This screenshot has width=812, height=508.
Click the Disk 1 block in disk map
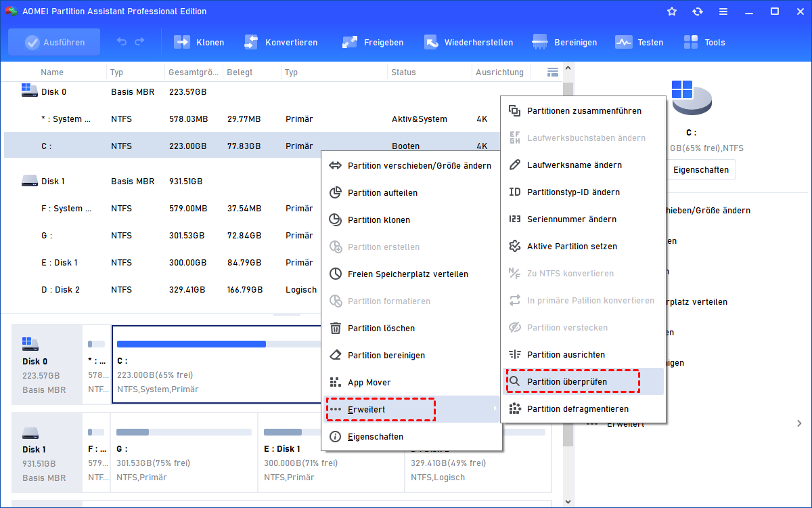[x=46, y=452]
